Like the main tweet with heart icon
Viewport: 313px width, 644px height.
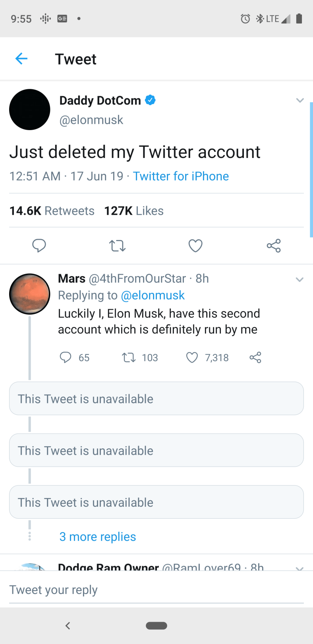coord(195,246)
